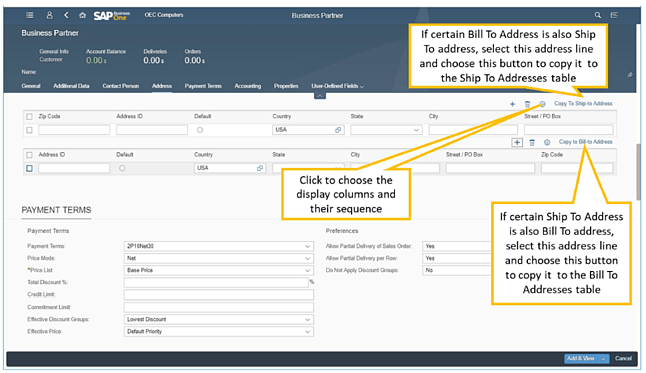This screenshot has height=373, width=646.
Task: Open the user profile icon
Action: (x=49, y=15)
